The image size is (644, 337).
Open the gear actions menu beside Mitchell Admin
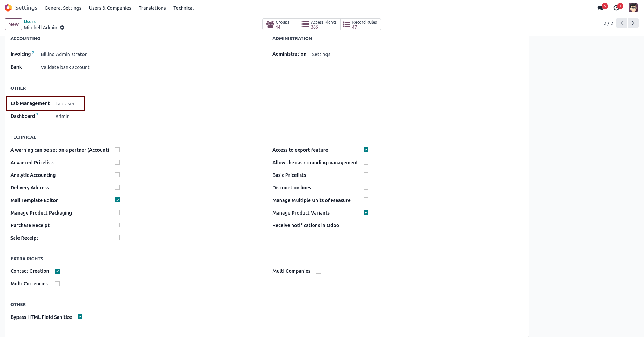tap(62, 28)
